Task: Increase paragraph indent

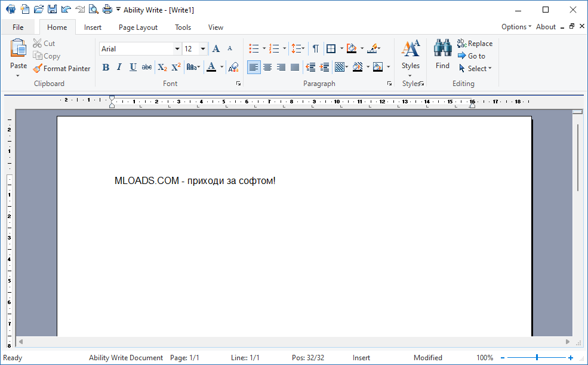Action: click(324, 67)
